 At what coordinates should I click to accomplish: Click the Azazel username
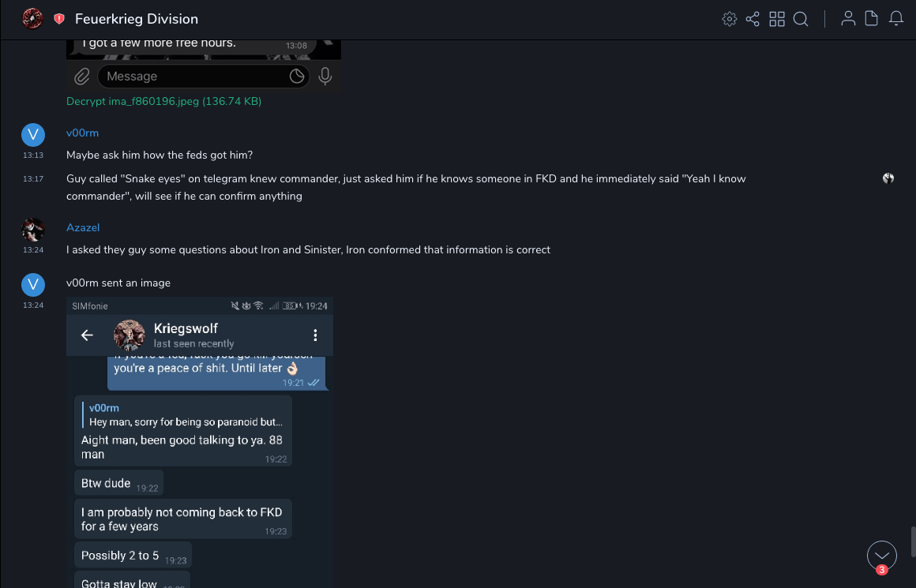pos(83,227)
